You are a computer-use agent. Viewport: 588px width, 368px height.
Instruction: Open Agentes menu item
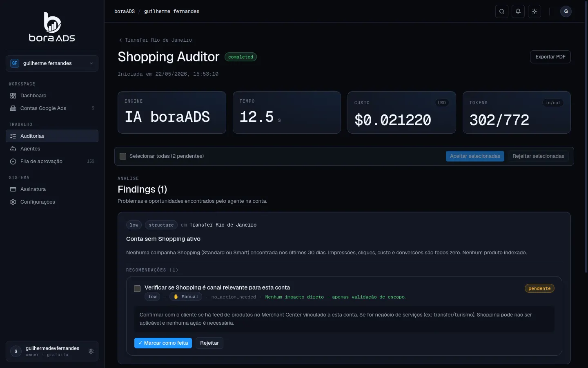[52, 149]
